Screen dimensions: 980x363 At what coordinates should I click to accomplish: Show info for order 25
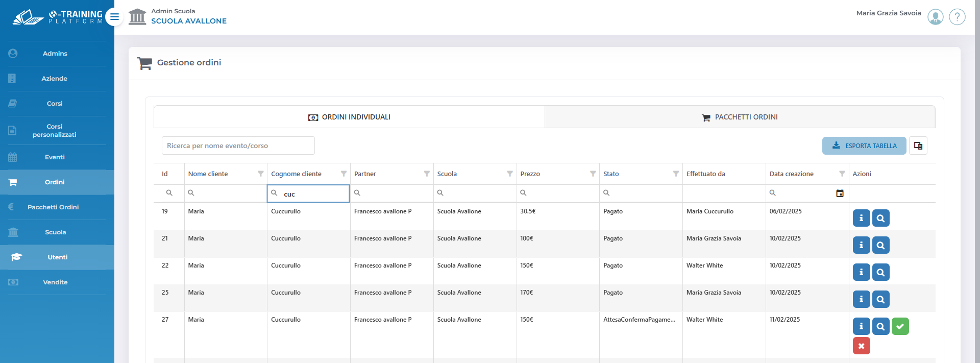pyautogui.click(x=861, y=299)
